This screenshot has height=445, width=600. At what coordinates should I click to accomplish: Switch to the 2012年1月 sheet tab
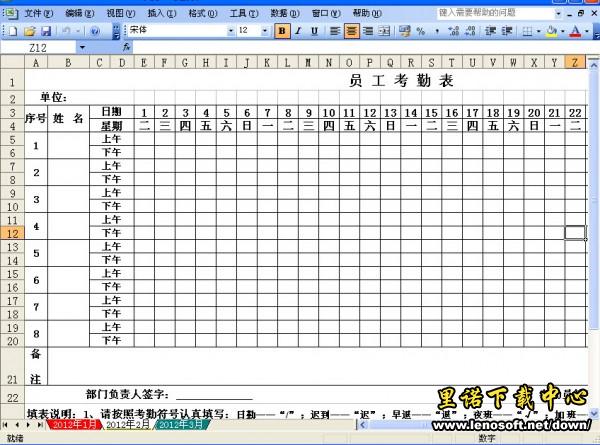click(x=75, y=424)
